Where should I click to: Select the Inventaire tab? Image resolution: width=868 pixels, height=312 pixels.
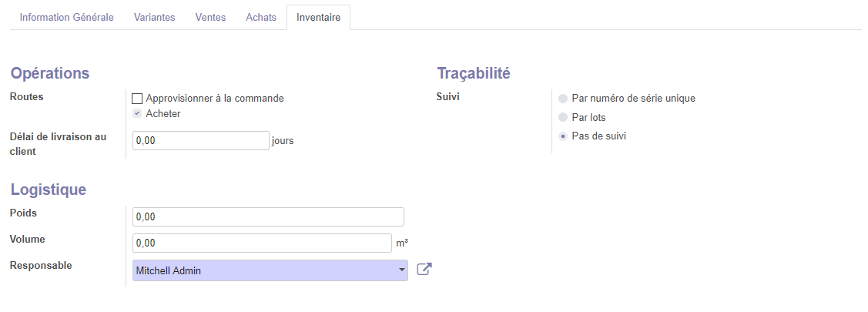coord(318,18)
